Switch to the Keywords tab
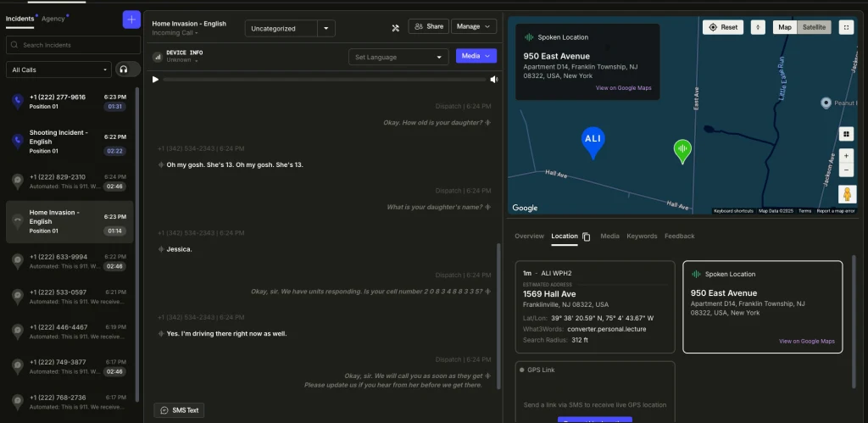Image resolution: width=868 pixels, height=423 pixels. click(642, 237)
